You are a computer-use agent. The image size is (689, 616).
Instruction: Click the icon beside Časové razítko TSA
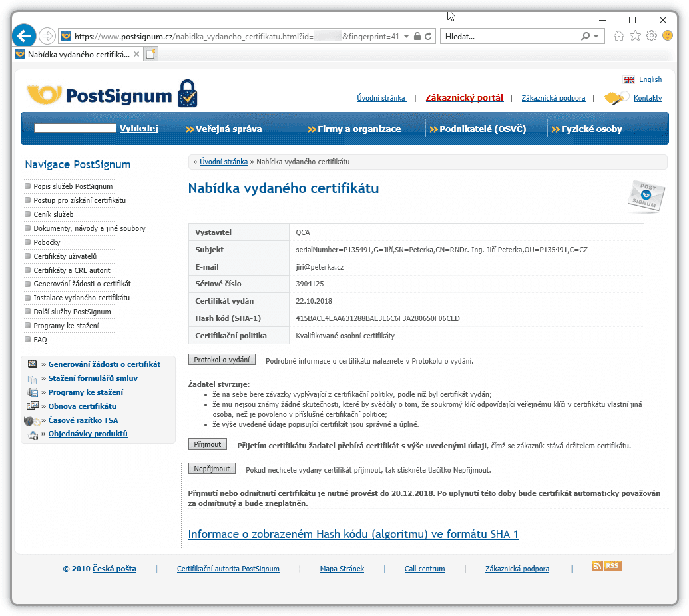pos(32,421)
